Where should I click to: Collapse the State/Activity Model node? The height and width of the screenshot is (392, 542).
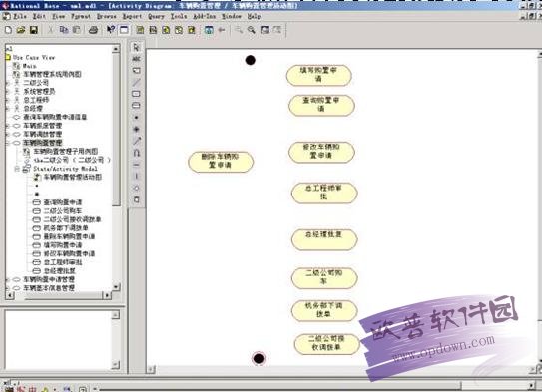pos(17,169)
